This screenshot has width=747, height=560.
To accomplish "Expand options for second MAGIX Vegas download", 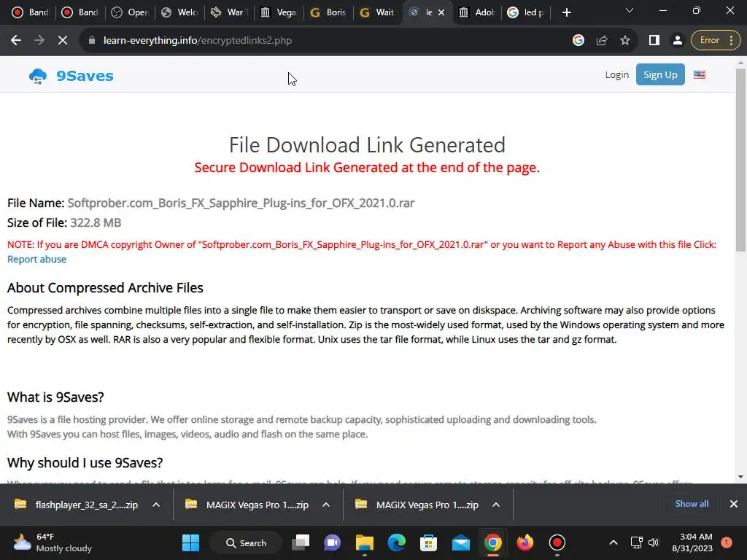I will 496,505.
